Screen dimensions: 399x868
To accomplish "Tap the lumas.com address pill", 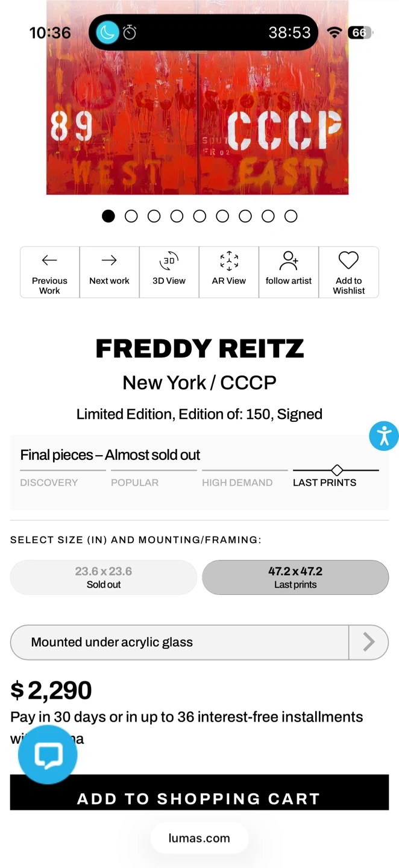I will pyautogui.click(x=199, y=838).
